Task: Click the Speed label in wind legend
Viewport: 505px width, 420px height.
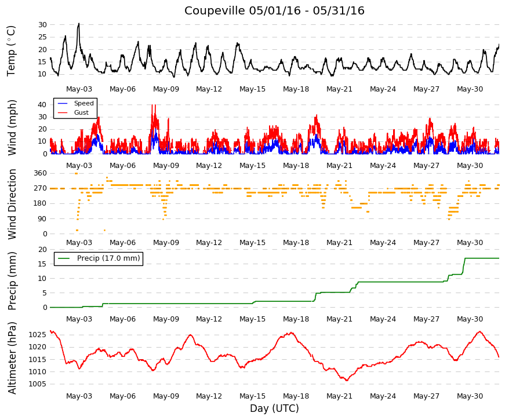Action: click(x=83, y=103)
